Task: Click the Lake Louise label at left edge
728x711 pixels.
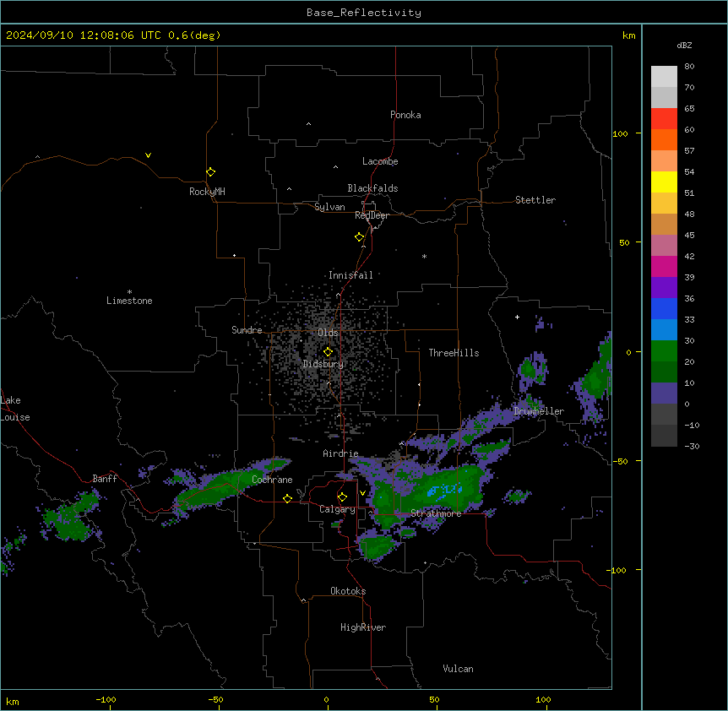Action: coord(15,409)
